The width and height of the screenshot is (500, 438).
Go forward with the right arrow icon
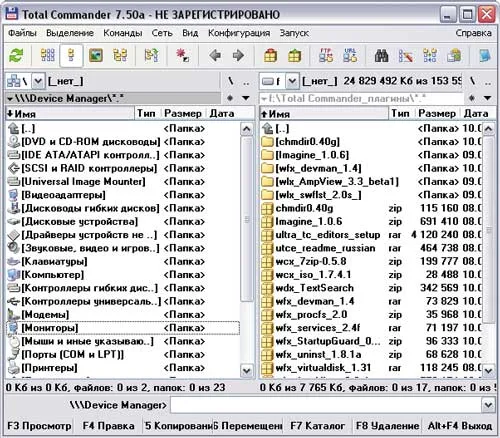tap(238, 55)
